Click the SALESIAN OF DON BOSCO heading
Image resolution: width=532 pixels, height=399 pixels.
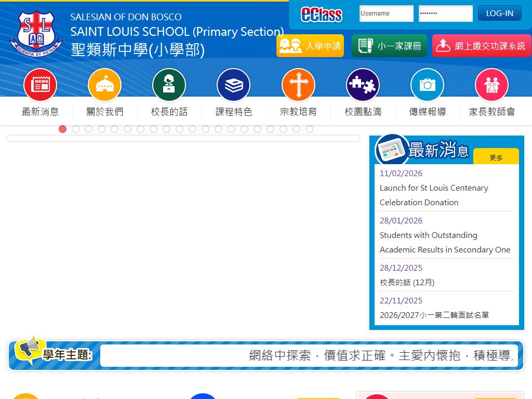click(126, 17)
